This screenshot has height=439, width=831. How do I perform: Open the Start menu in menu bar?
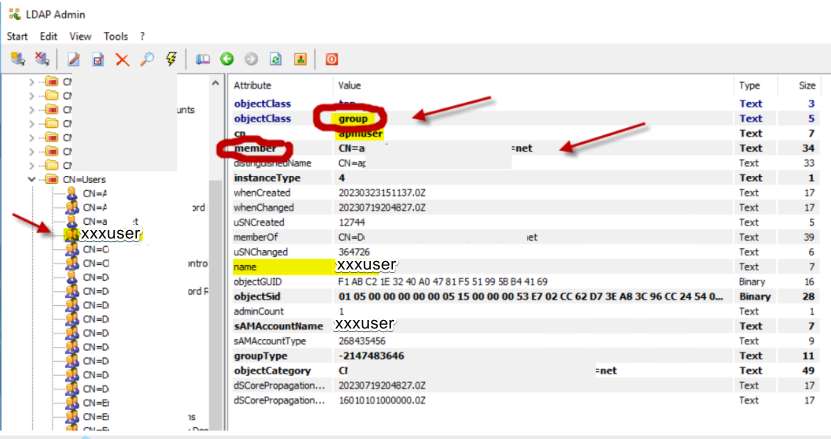pyautogui.click(x=17, y=36)
